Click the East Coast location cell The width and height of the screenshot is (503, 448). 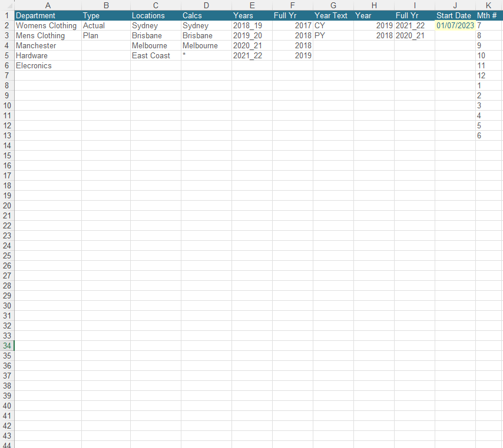click(x=155, y=55)
